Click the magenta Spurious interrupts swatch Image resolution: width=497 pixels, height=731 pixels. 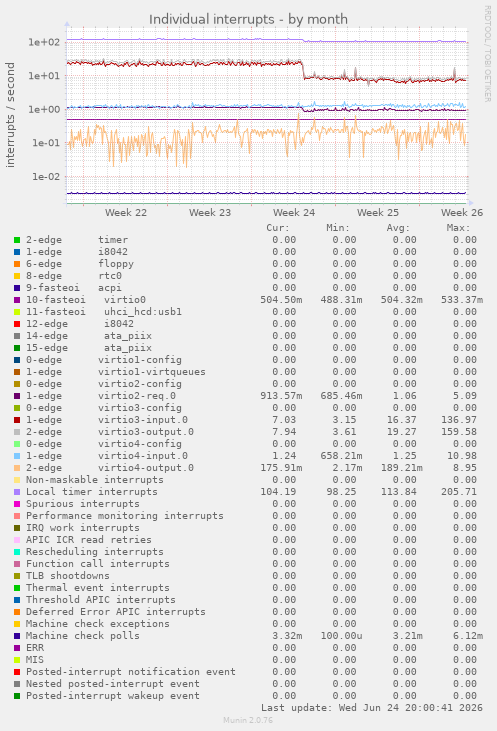point(17,504)
